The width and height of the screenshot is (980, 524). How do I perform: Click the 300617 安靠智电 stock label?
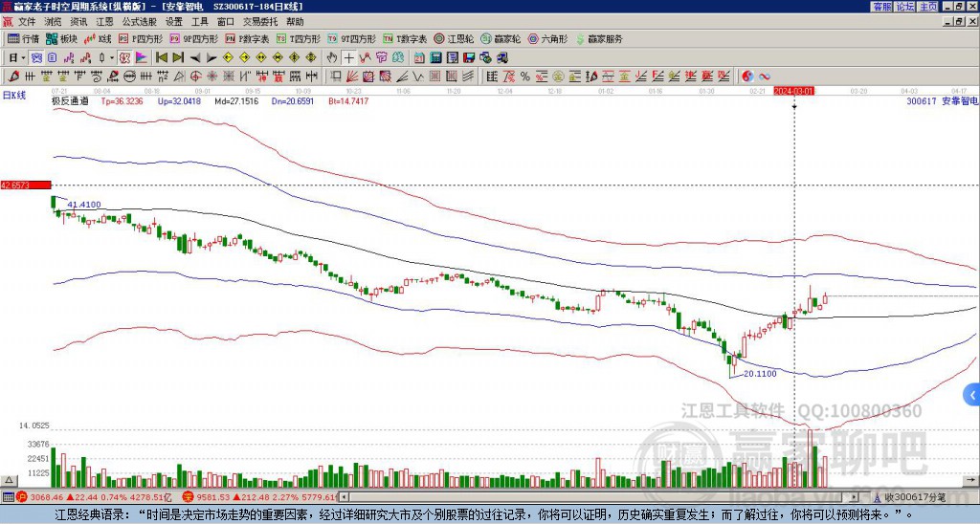pos(943,100)
